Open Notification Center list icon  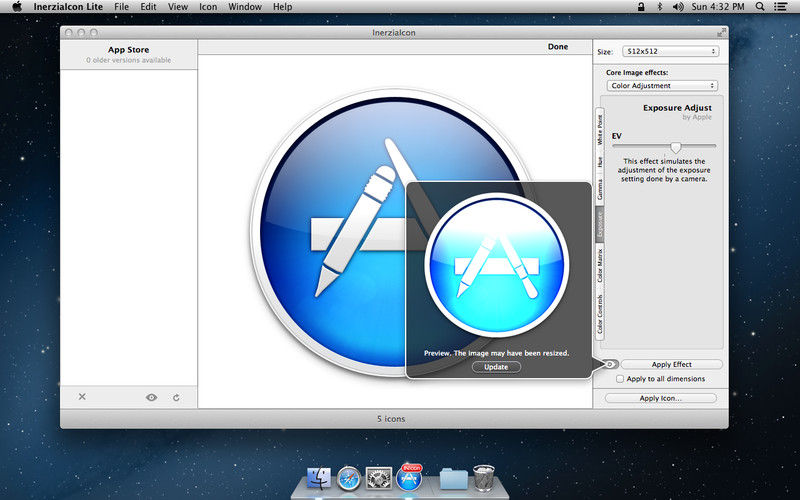pos(781,7)
